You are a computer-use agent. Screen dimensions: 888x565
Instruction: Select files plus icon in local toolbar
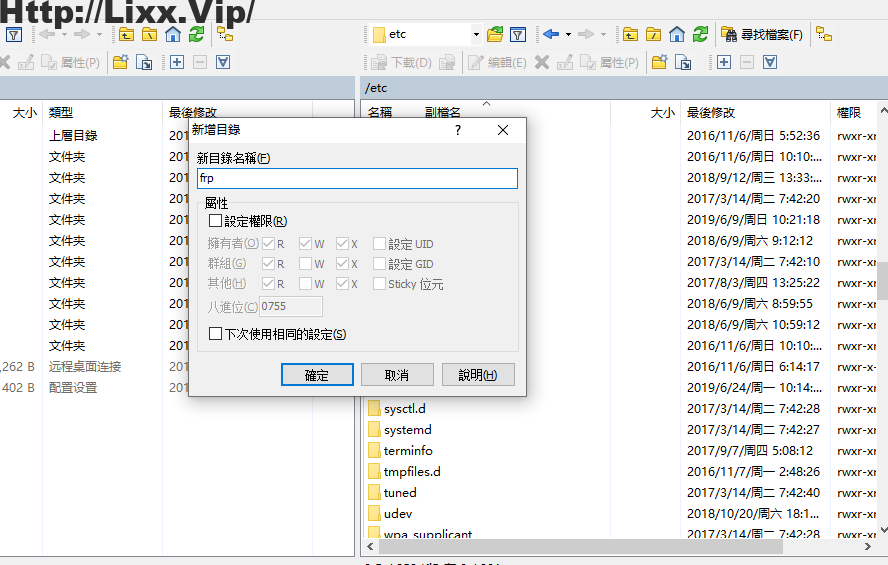coord(177,62)
